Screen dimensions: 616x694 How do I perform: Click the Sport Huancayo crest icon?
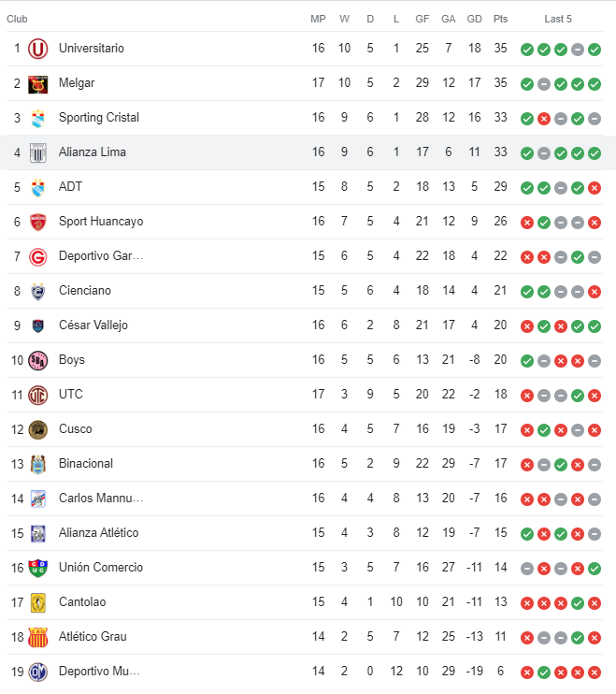pos(37,222)
